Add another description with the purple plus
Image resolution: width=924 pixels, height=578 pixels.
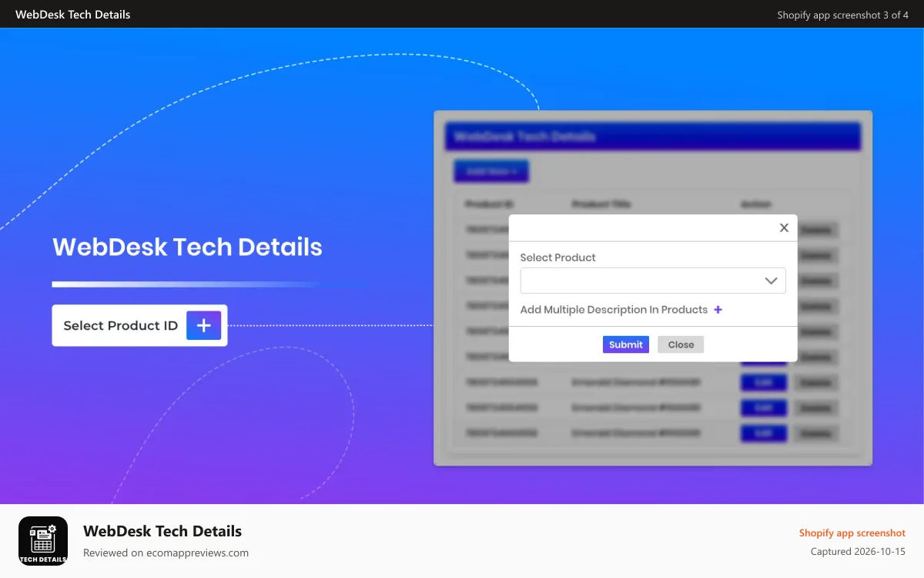pos(718,310)
